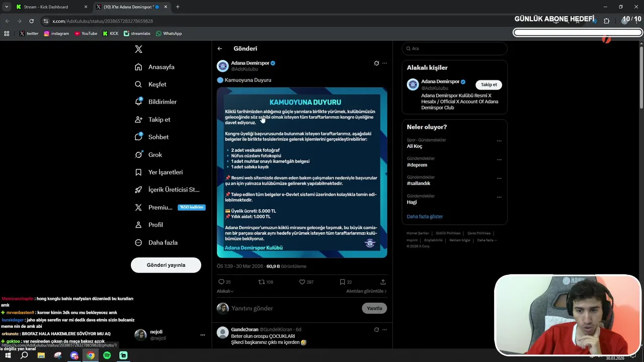
Task: Click Alıntıları görüntüle link
Action: (x=366, y=291)
